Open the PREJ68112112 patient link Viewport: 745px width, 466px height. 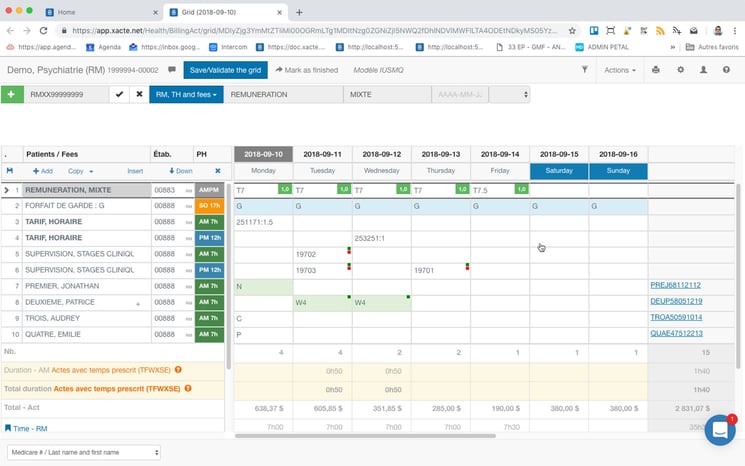pyautogui.click(x=675, y=285)
